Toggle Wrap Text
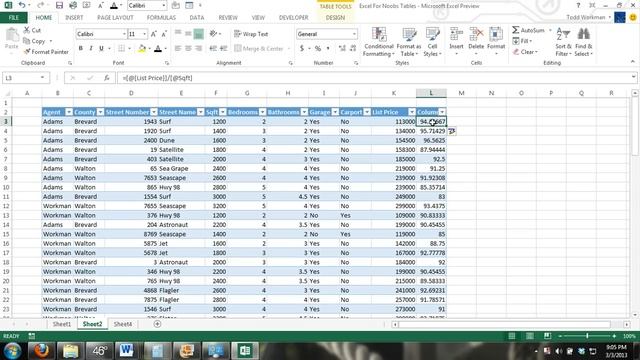This screenshot has height=360, width=640. 251,34
